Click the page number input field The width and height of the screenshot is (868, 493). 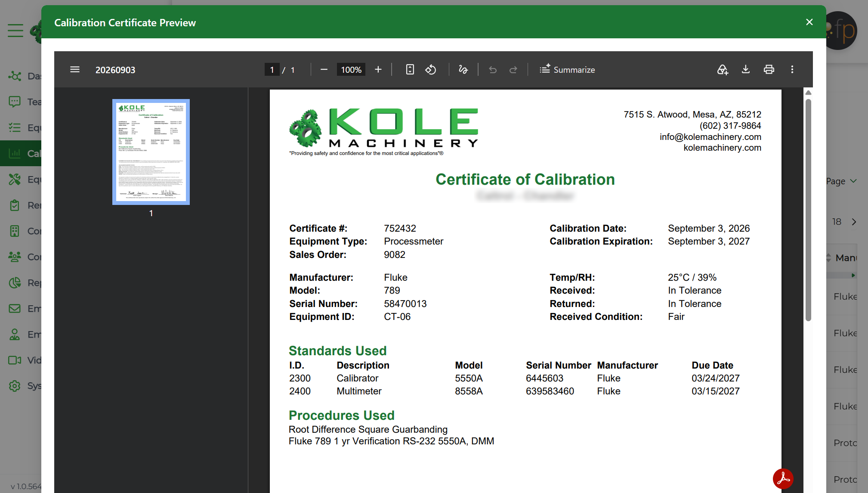coord(272,70)
